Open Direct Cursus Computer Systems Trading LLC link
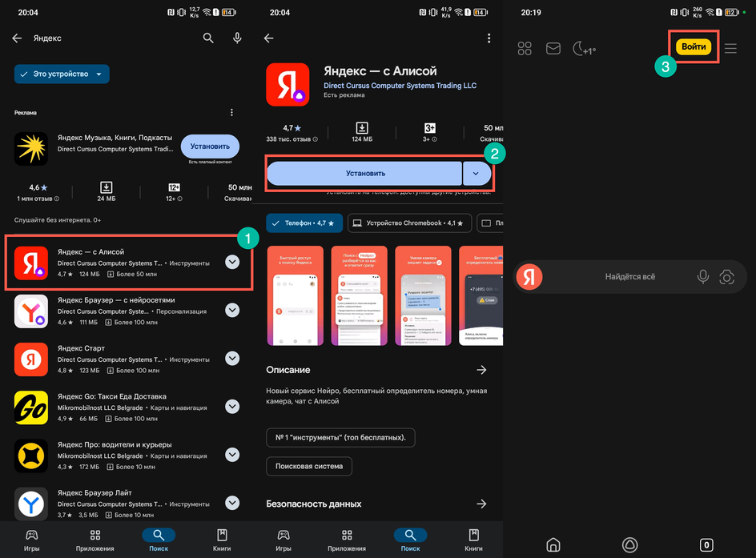Viewport: 756px width, 558px height. 400,86
